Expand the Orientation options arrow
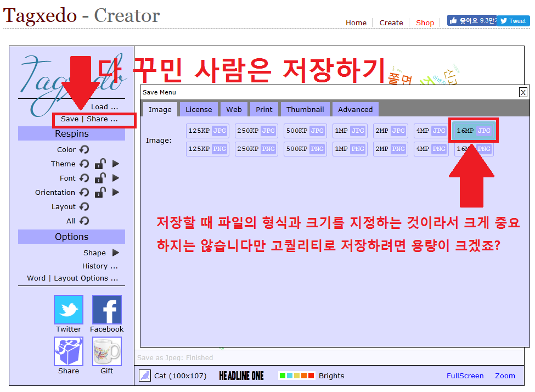 point(116,193)
